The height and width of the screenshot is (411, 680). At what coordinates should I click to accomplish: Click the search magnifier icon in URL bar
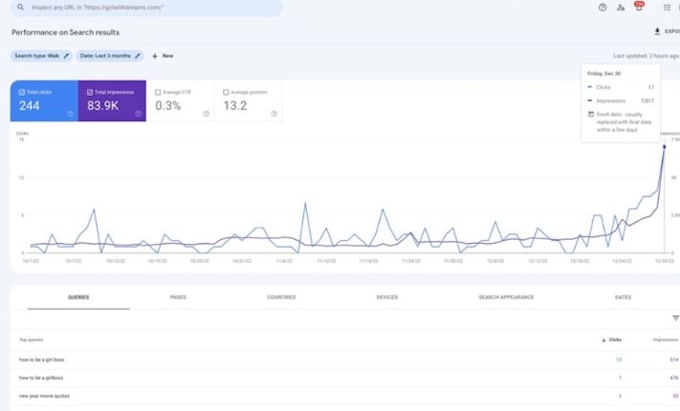20,7
